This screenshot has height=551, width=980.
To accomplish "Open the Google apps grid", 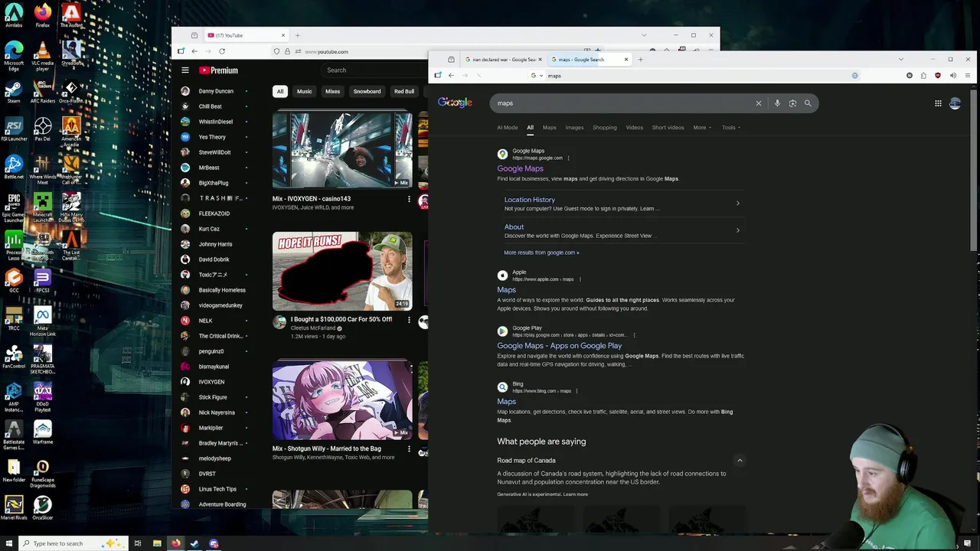I will click(x=938, y=103).
